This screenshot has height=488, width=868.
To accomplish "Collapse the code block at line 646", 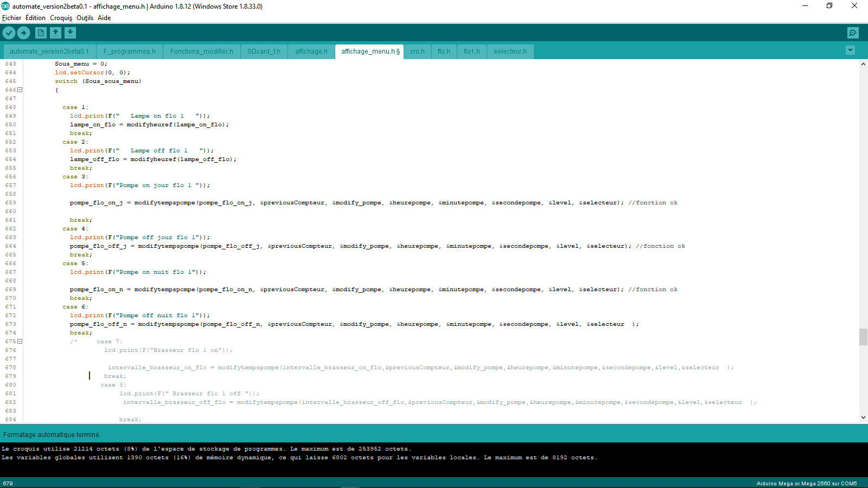I will [20, 90].
